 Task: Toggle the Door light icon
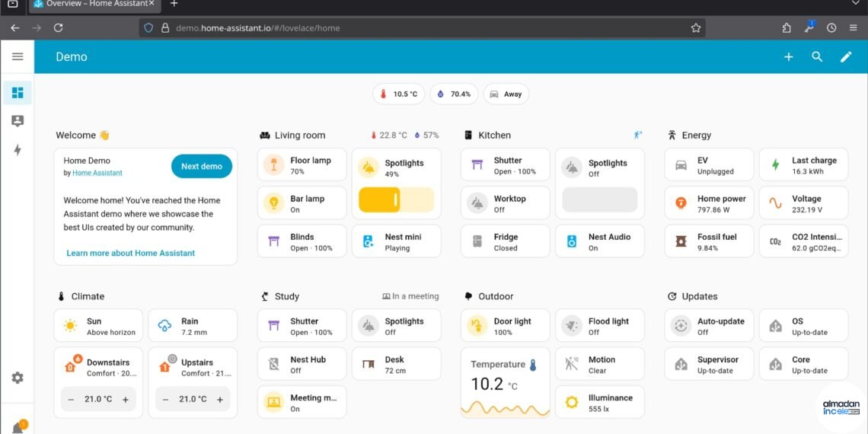click(477, 326)
